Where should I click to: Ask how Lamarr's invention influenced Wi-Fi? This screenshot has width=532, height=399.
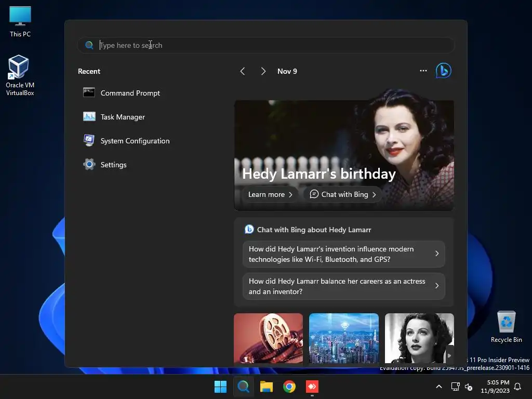click(344, 254)
